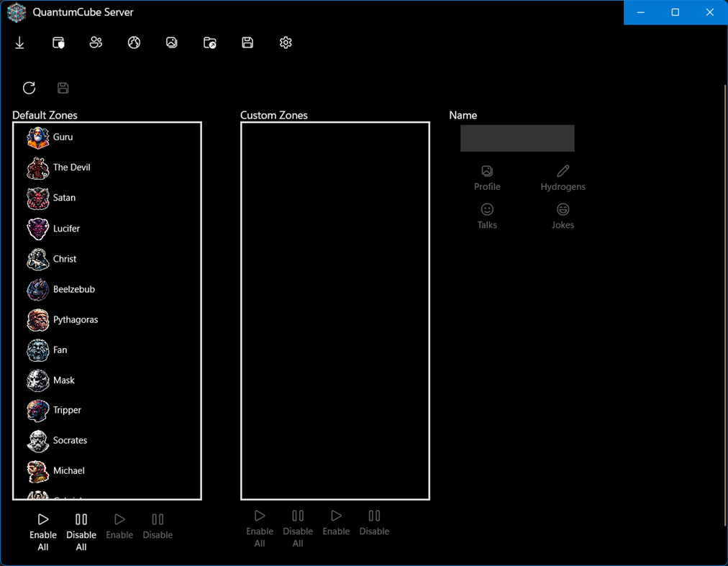Open the export folder icon
Screen dimensions: 728x566
click(209, 42)
